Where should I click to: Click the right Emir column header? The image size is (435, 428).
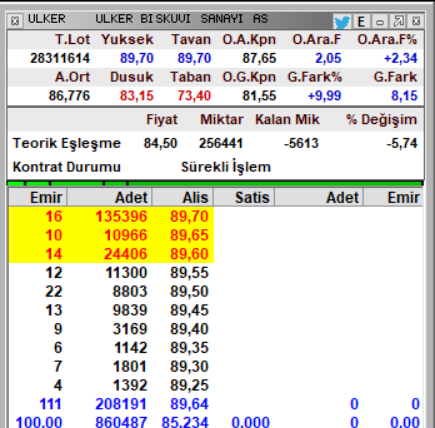tap(393, 198)
